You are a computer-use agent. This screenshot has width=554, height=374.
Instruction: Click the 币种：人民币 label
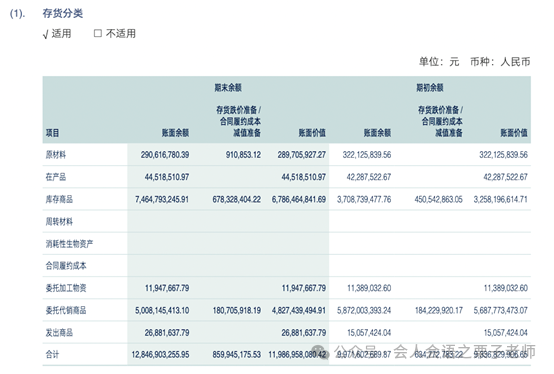tap(500, 62)
